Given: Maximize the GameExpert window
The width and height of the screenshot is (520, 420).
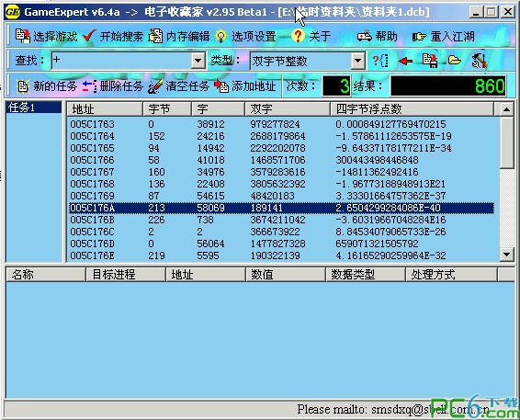Looking at the screenshot, I should pos(492,12).
